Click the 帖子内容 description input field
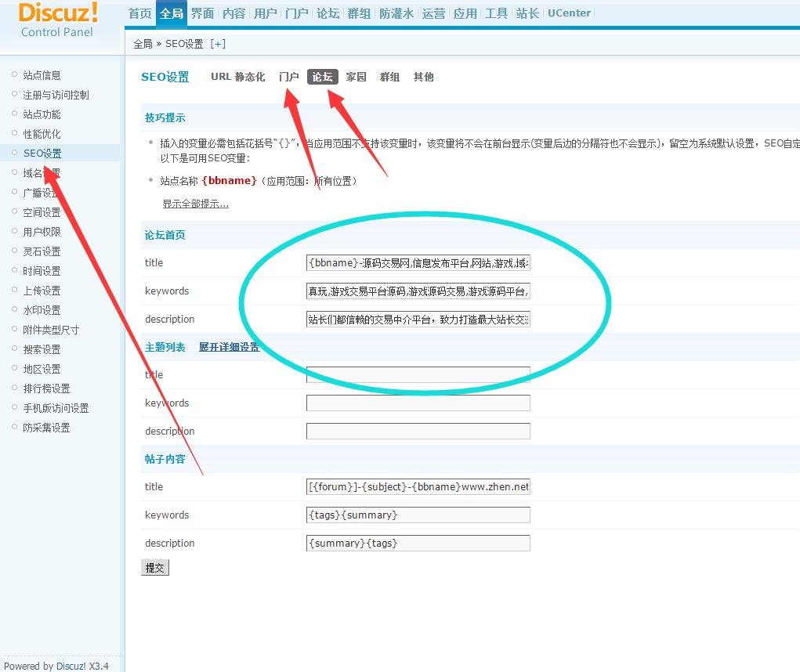The width and height of the screenshot is (800, 672). (x=418, y=544)
